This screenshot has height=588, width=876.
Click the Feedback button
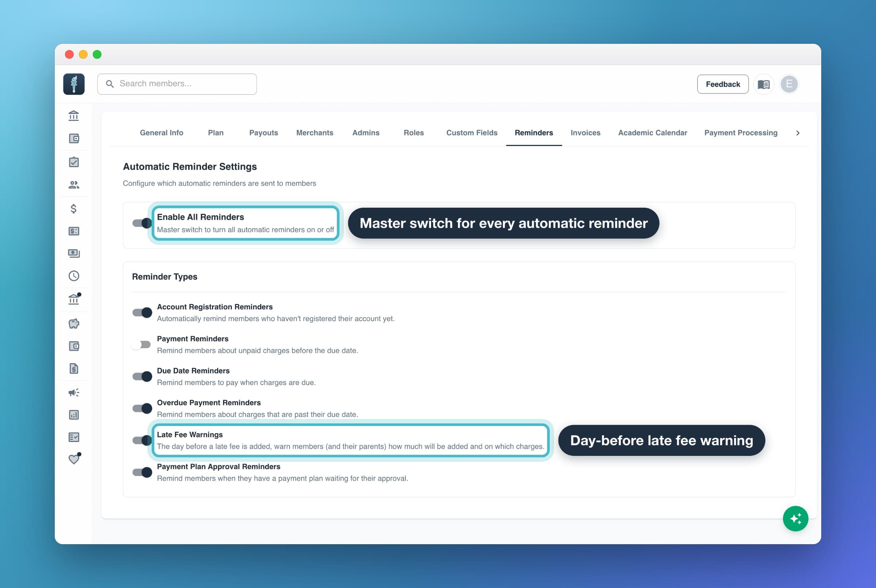pyautogui.click(x=723, y=84)
